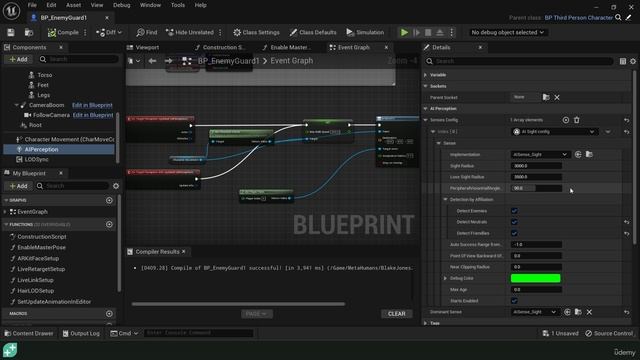Open Find in blueprint
Viewport: 640px width, 360px height.
tap(147, 32)
